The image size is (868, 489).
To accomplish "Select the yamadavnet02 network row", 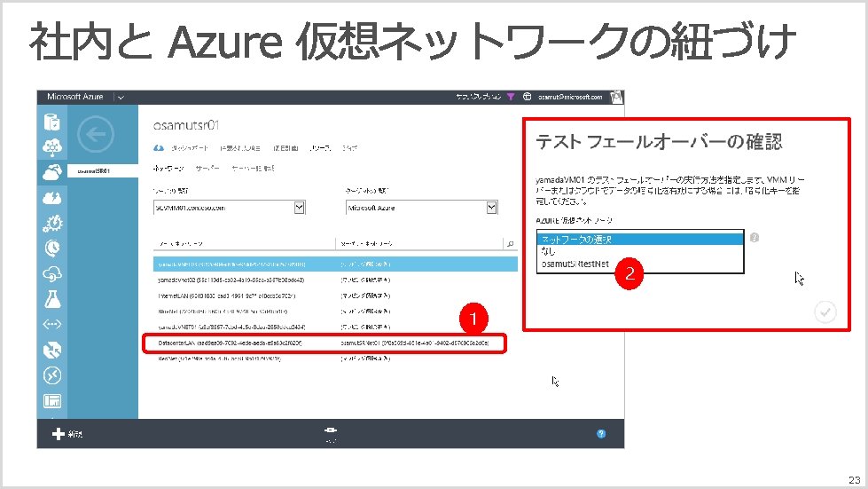I will (335, 280).
